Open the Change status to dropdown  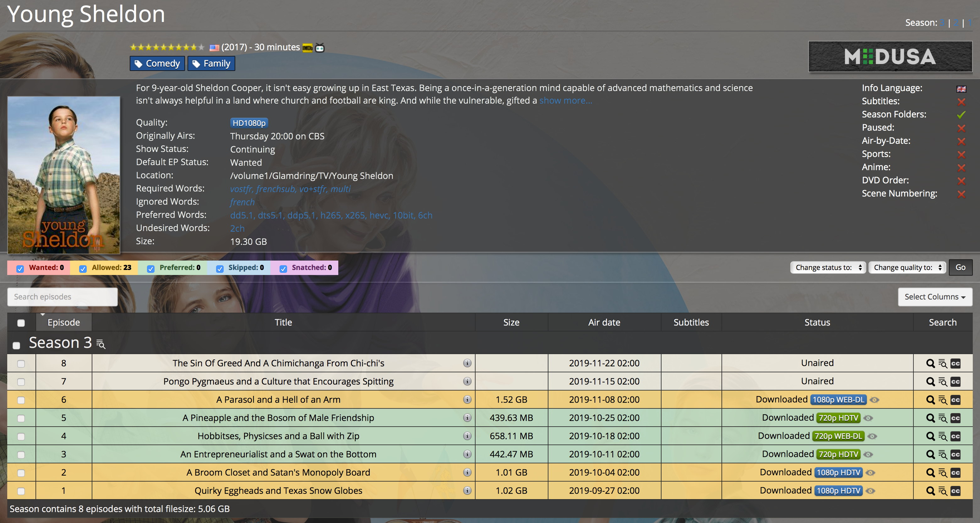tap(828, 267)
